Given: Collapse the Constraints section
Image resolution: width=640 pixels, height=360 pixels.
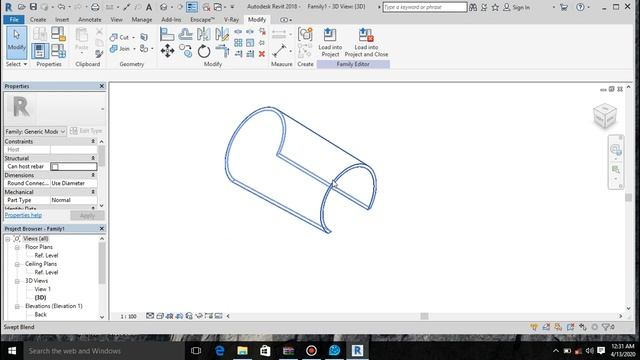Looking at the screenshot, I should pyautogui.click(x=93, y=141).
